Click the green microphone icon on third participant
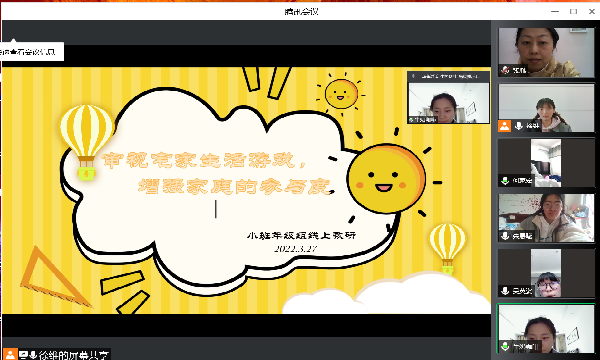600x360 pixels. tap(505, 180)
